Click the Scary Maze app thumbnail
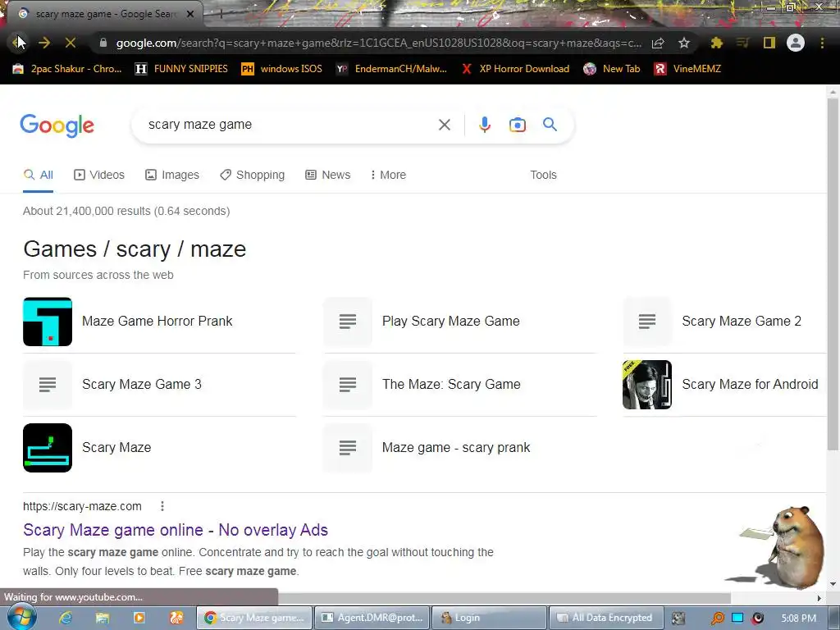The image size is (840, 630). [x=48, y=448]
